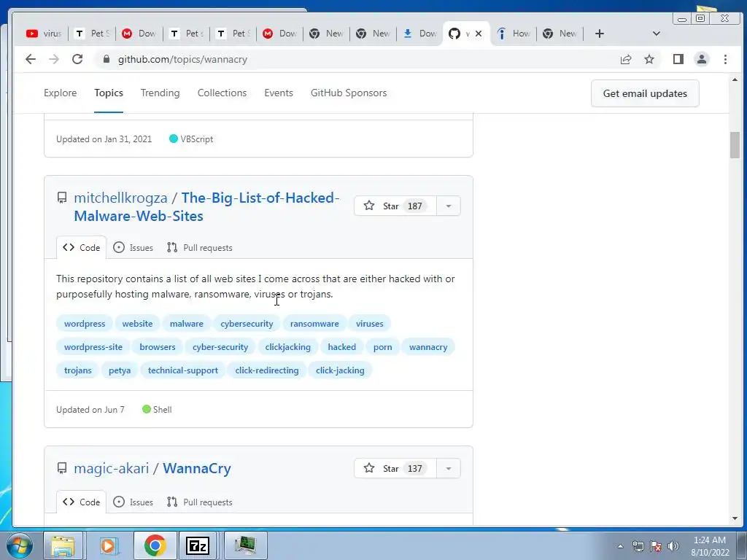This screenshot has width=747, height=560.
Task: Click the volume speaker tray icon
Action: (x=673, y=546)
